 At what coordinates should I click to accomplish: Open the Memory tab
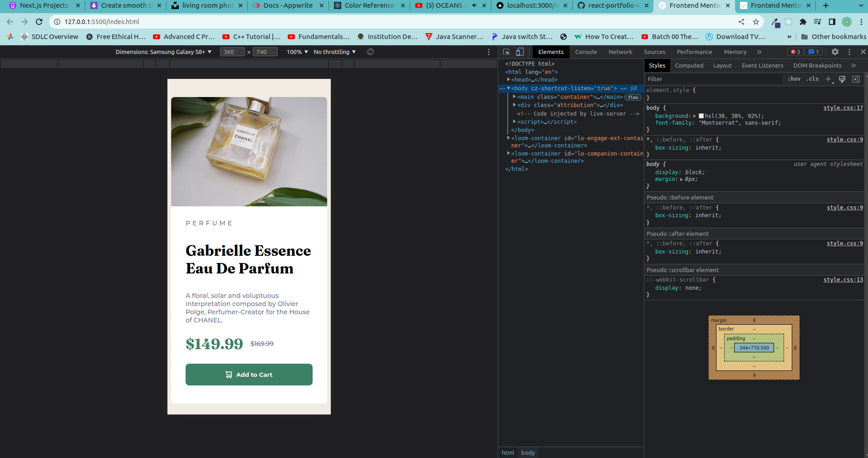(735, 52)
